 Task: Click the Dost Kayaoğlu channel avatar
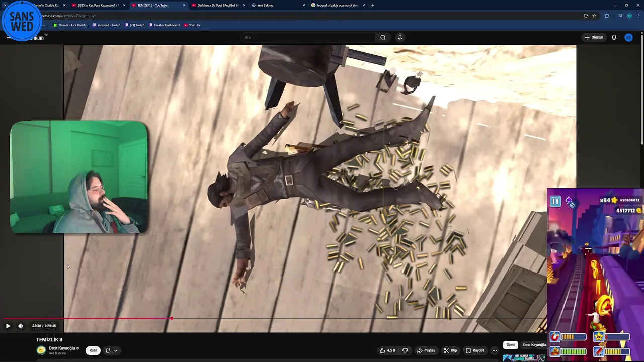(x=41, y=350)
